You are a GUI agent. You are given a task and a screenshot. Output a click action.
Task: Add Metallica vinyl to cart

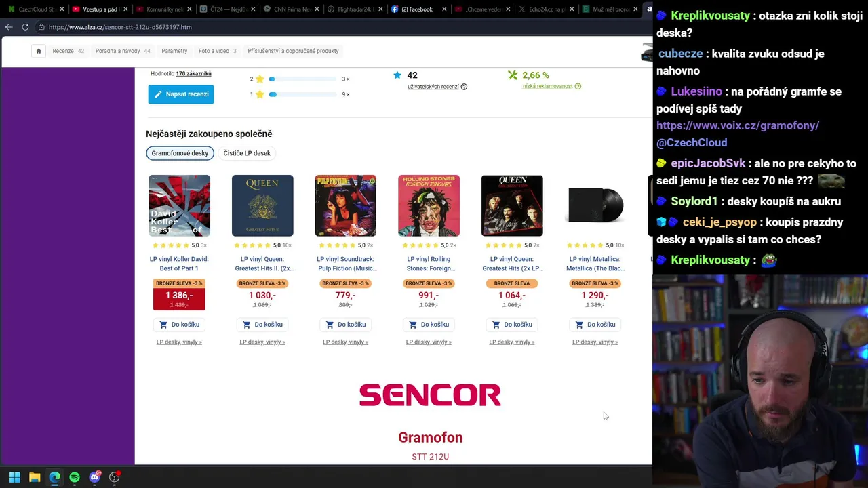click(595, 325)
